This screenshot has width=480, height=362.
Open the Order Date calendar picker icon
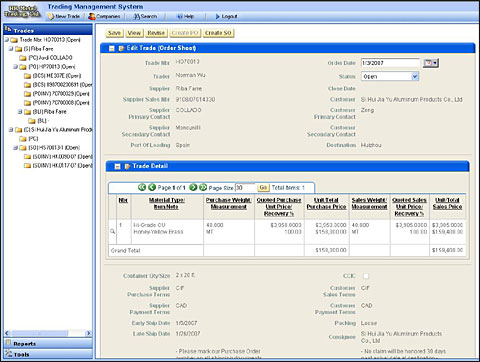coord(431,63)
